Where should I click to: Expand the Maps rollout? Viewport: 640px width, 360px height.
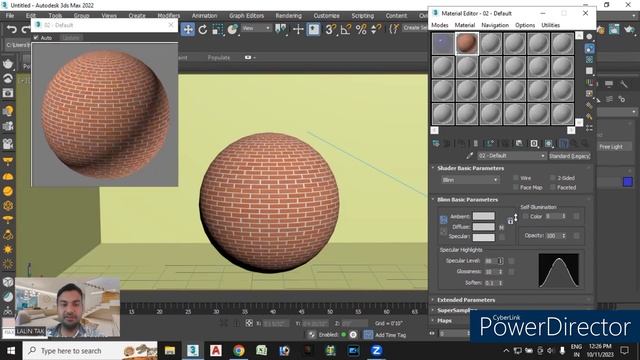[x=444, y=321]
